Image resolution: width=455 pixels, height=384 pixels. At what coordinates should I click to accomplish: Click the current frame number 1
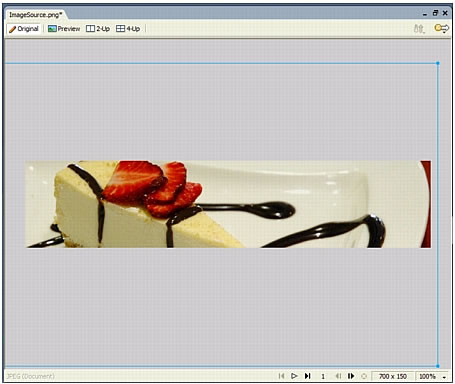coord(323,376)
